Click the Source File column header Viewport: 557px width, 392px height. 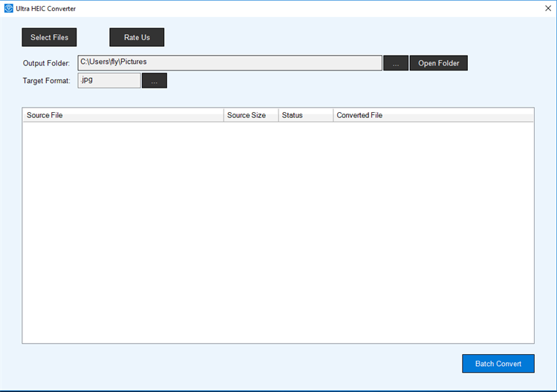(x=123, y=115)
